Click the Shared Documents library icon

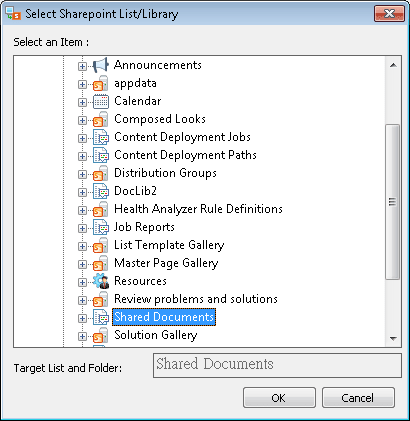pyautogui.click(x=101, y=317)
